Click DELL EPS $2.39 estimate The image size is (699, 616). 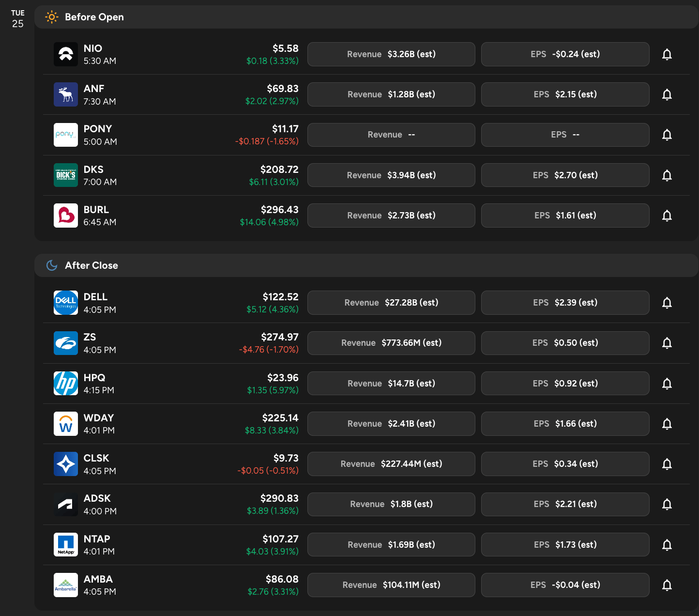[x=565, y=303]
